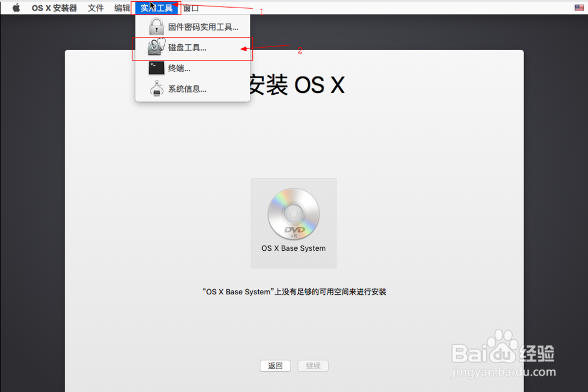Click the 返回 button
The image size is (588, 392).
pyautogui.click(x=275, y=366)
